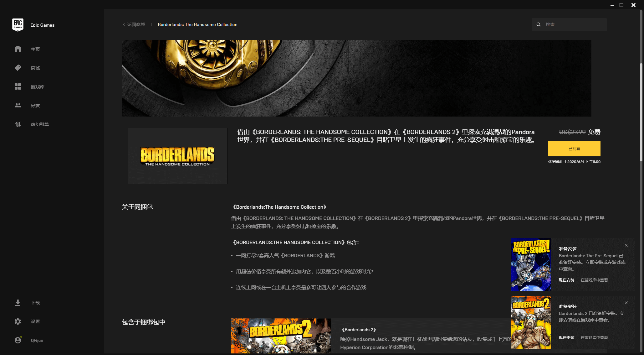Open the home (主页) icon

[x=18, y=49]
